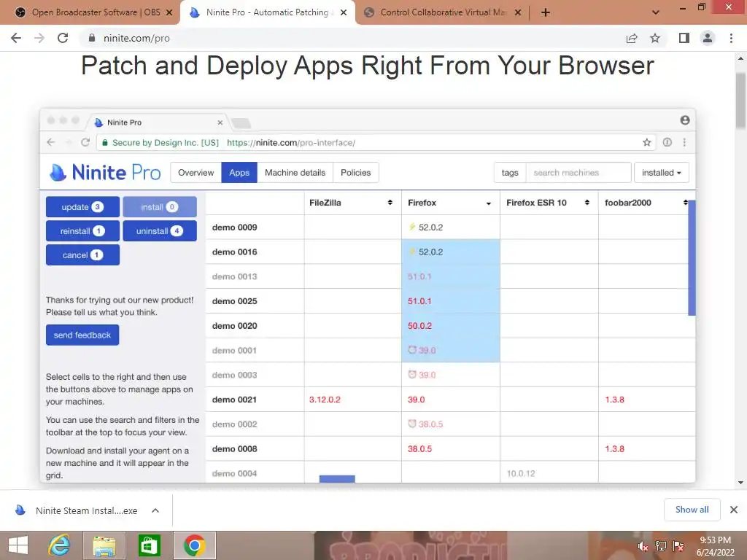The image size is (747, 560).
Task: Click the demo 0025 machine row label
Action: (234, 301)
